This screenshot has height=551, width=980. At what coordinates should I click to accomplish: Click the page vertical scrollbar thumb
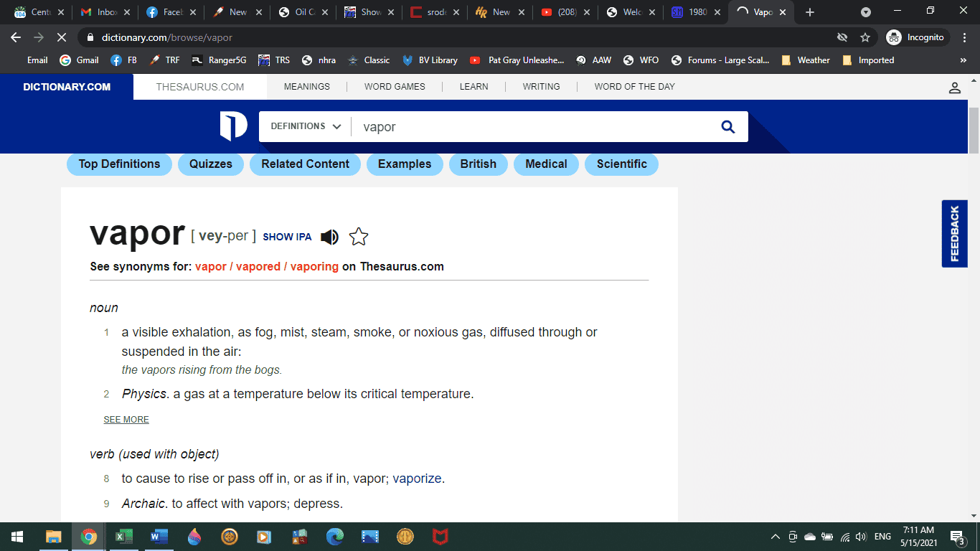(x=974, y=131)
